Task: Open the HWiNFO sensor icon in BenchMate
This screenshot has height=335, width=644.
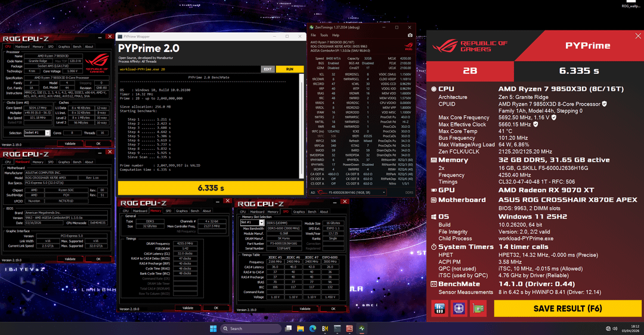Action: (x=440, y=308)
